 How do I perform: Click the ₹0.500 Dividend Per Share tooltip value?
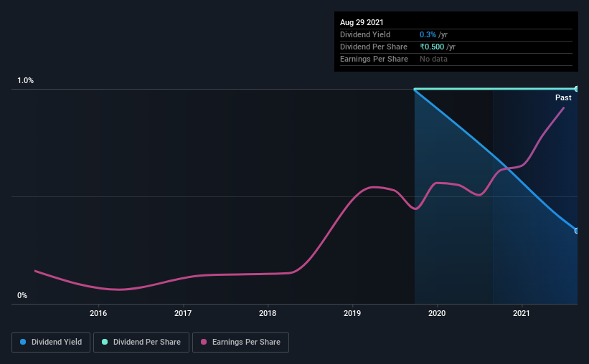point(433,47)
